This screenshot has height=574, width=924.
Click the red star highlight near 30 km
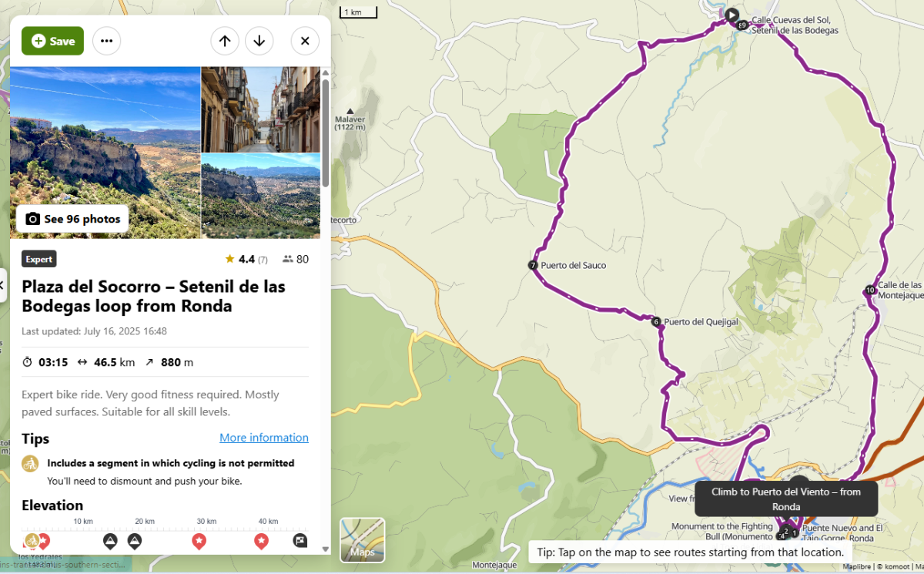point(199,541)
